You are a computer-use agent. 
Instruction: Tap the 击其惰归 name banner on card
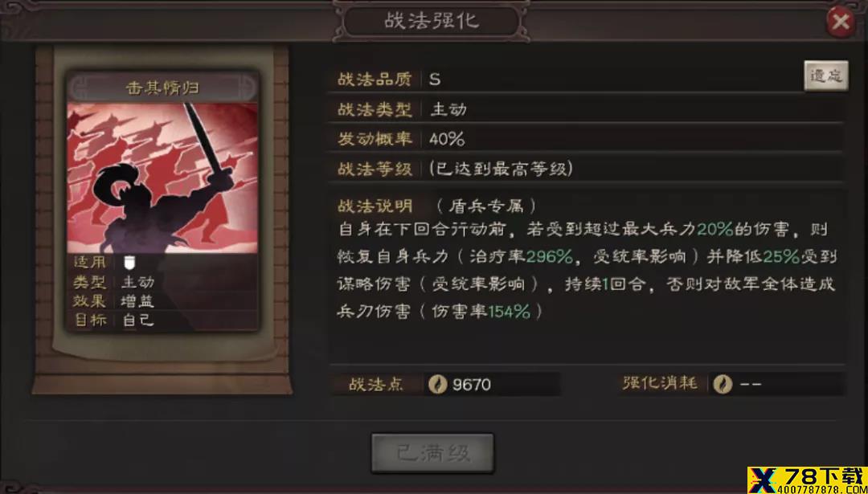pos(162,88)
